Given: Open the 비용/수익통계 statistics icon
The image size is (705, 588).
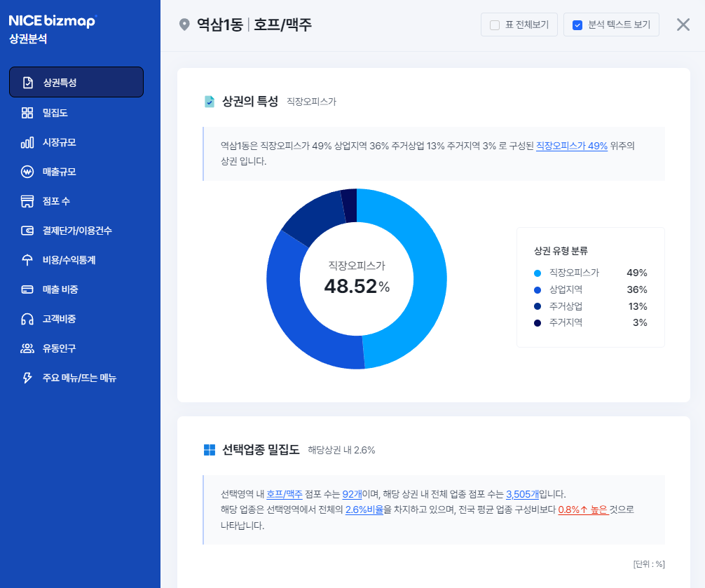Looking at the screenshot, I should [x=28, y=260].
